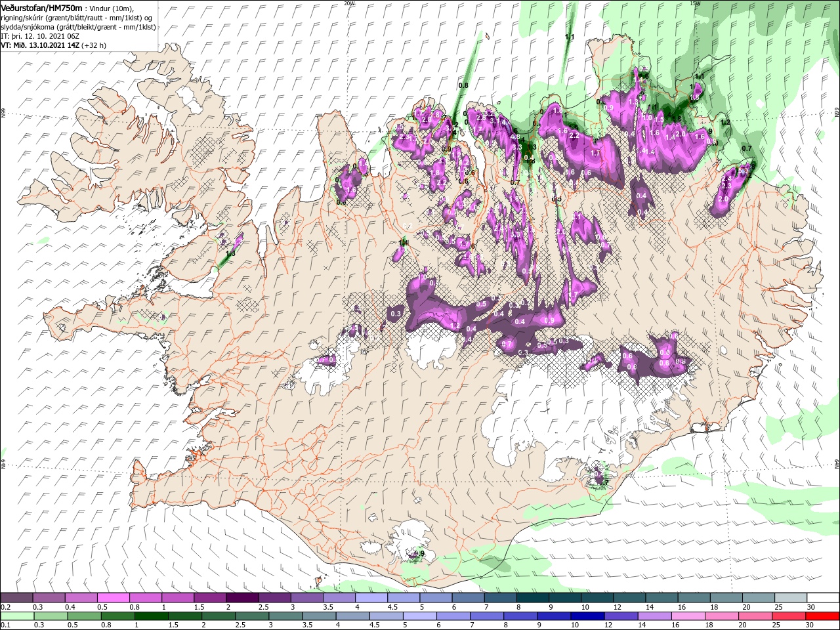Pick the darkest purple swatch between 2 and 2.5, upper scale

241,598
